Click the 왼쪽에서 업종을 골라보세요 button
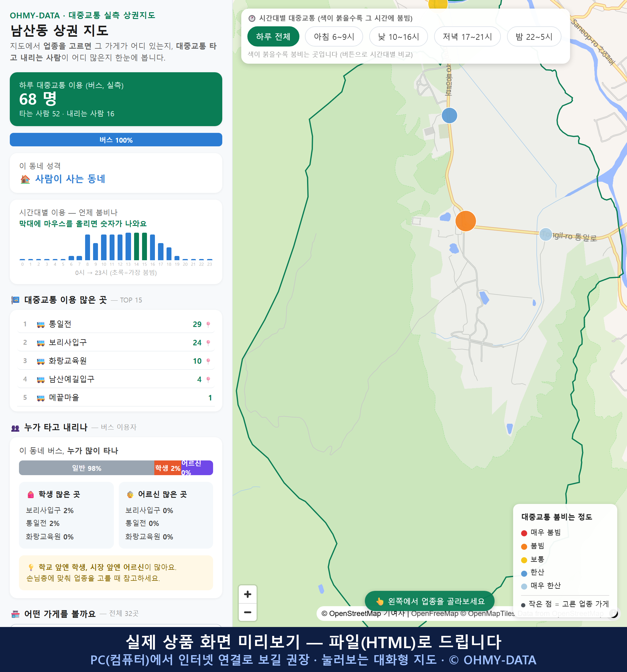The height and width of the screenshot is (672, 627). click(429, 601)
